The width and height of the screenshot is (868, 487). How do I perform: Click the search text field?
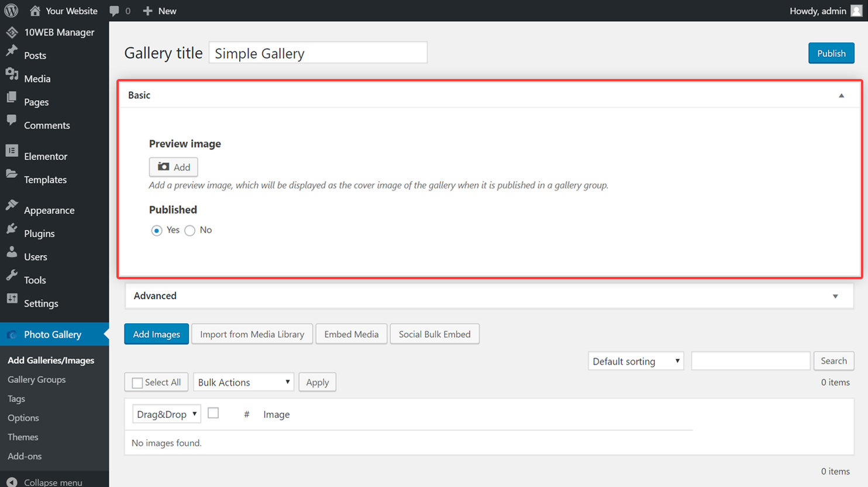[750, 361]
